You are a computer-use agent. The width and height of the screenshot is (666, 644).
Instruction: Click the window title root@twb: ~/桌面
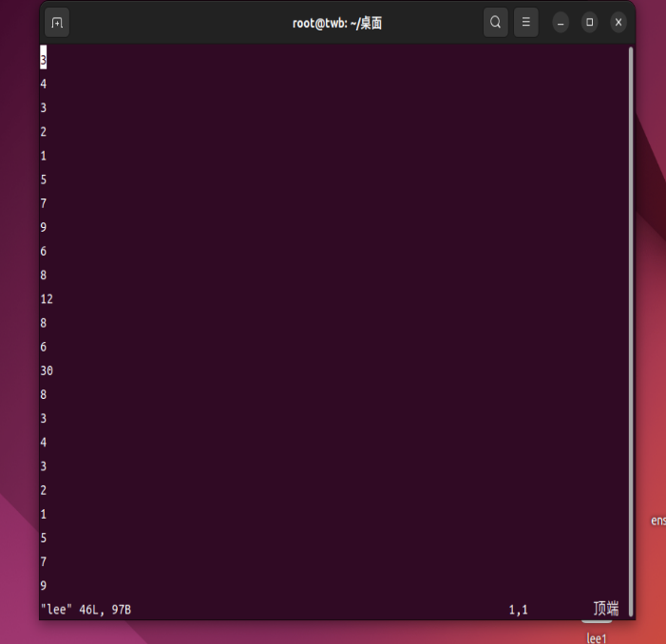337,23
